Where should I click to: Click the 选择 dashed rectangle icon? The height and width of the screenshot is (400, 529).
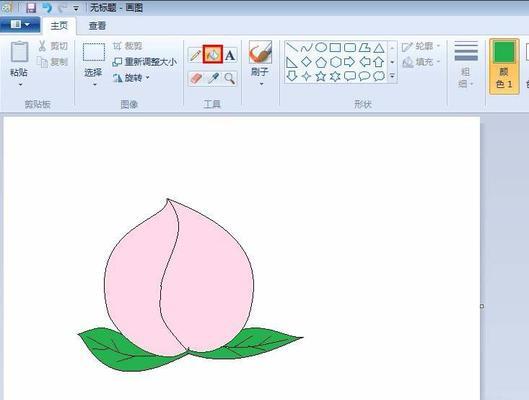pos(94,52)
